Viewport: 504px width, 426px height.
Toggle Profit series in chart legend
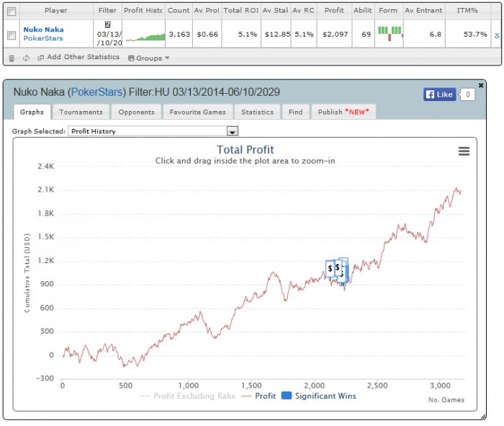click(258, 396)
